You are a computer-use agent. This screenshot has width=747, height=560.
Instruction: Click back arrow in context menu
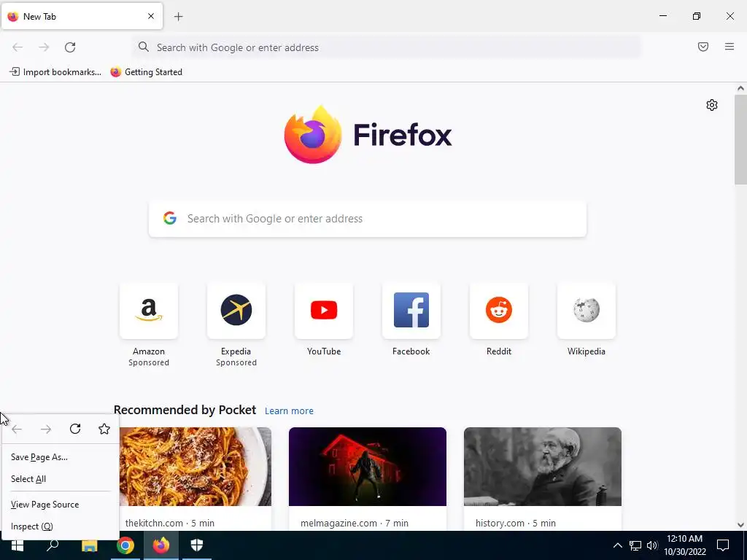point(17,429)
